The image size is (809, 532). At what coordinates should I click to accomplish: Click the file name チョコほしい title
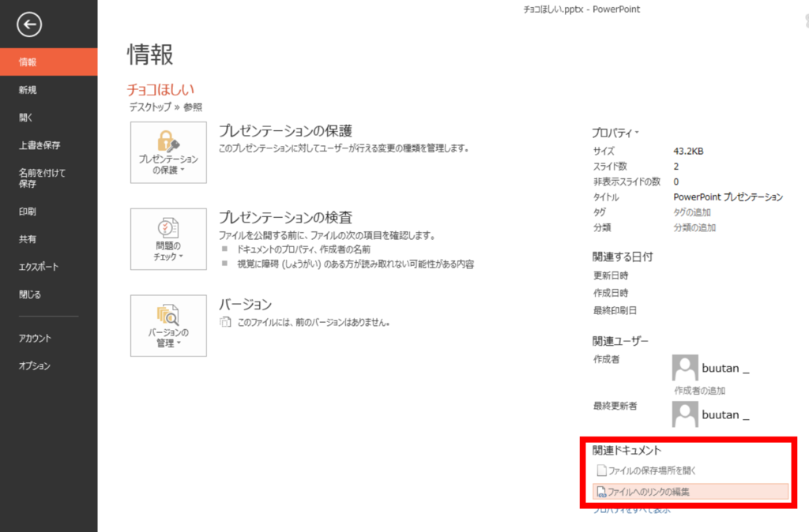160,90
